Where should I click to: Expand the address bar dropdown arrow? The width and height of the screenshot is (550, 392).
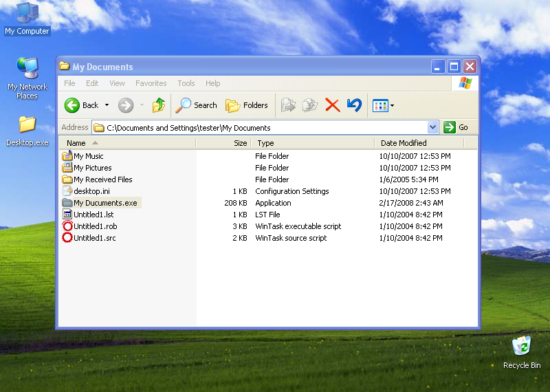pyautogui.click(x=432, y=127)
